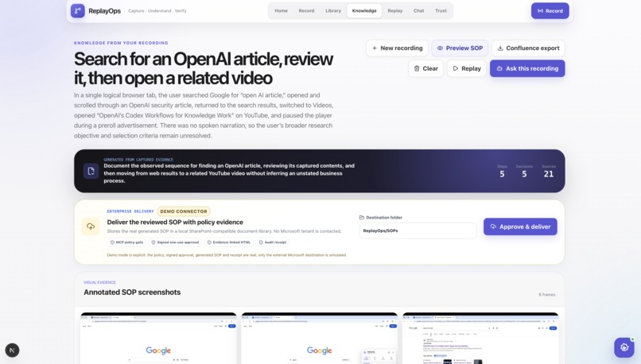Start a New recording
Screen dimensions: 641x364
[x=397, y=48]
